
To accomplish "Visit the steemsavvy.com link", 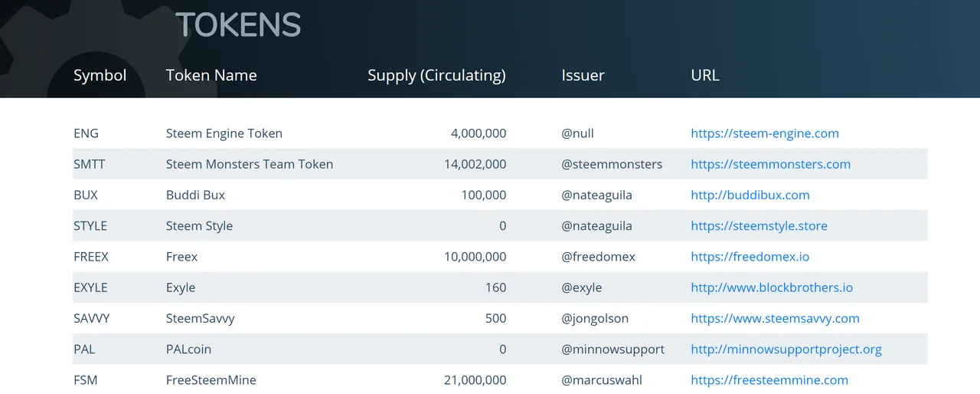I will (775, 318).
